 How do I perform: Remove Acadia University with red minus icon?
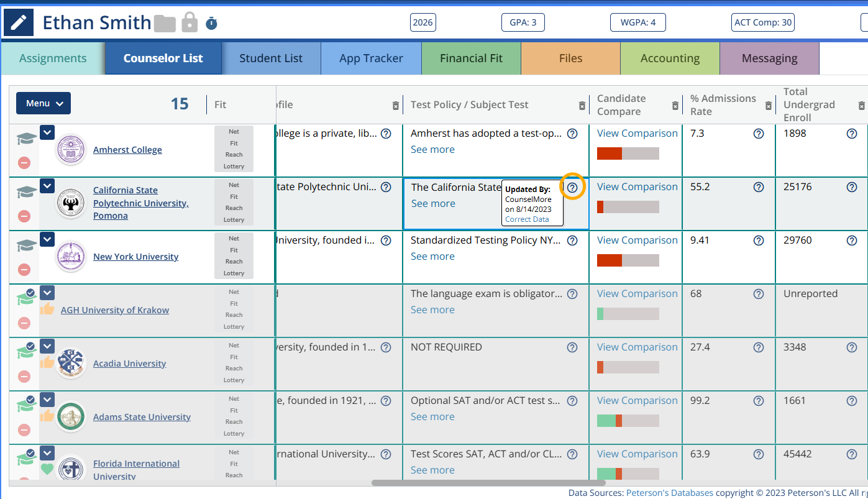pos(24,377)
